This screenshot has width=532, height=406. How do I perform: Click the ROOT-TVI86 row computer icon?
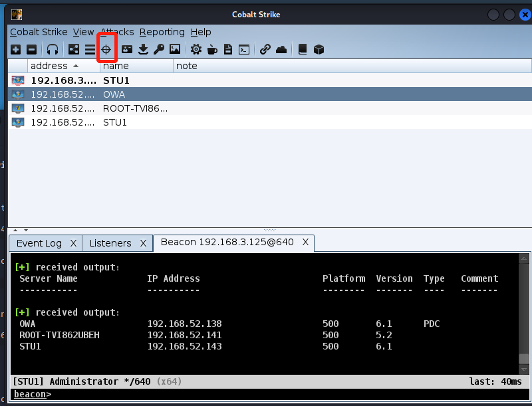[18, 108]
